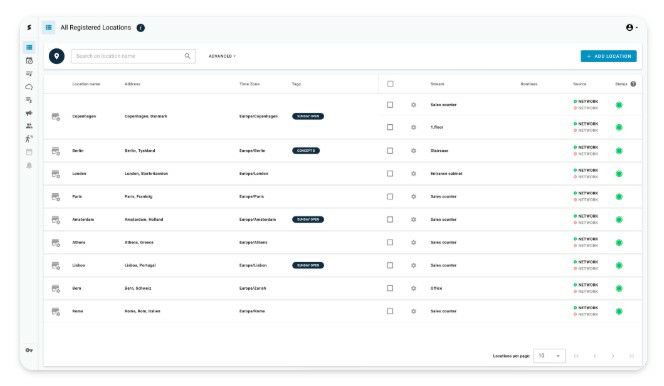Jump to last page arrow
Image resolution: width=664 pixels, height=386 pixels.
coord(631,356)
